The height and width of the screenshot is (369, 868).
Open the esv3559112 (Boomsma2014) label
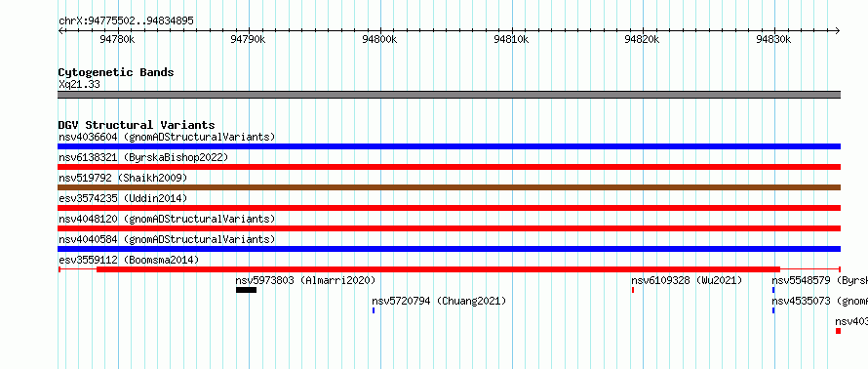(129, 260)
